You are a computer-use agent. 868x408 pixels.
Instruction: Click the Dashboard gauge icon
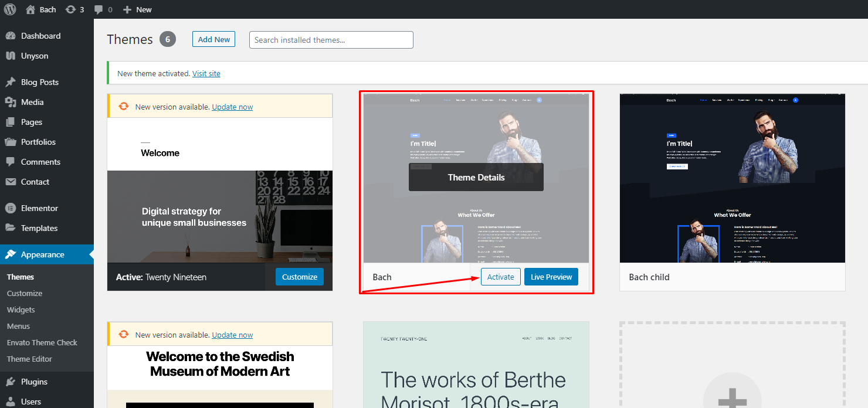11,36
